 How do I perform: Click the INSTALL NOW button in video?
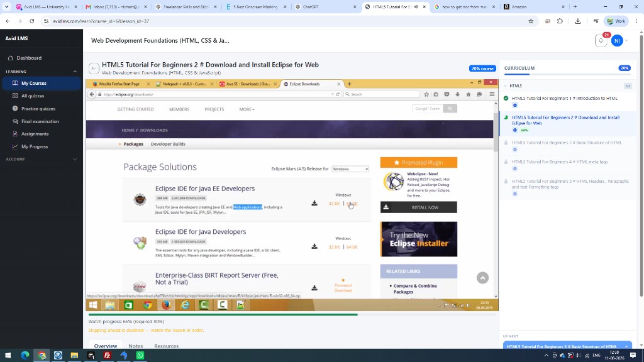pyautogui.click(x=418, y=207)
